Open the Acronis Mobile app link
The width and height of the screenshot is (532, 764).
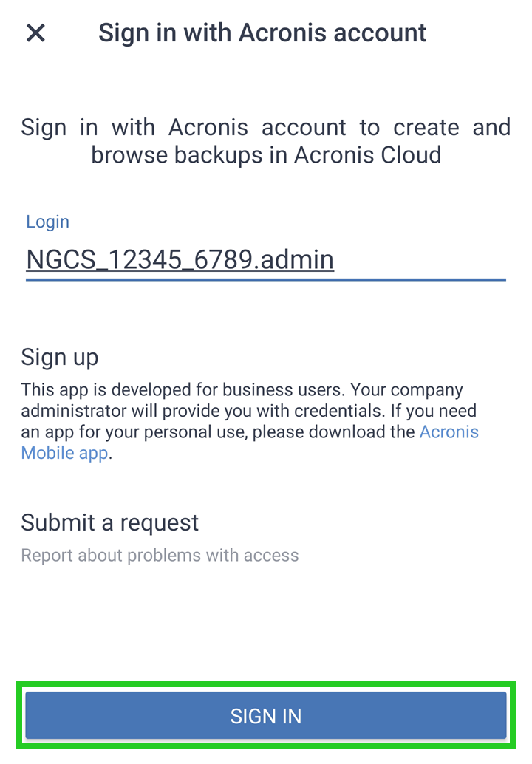[449, 432]
